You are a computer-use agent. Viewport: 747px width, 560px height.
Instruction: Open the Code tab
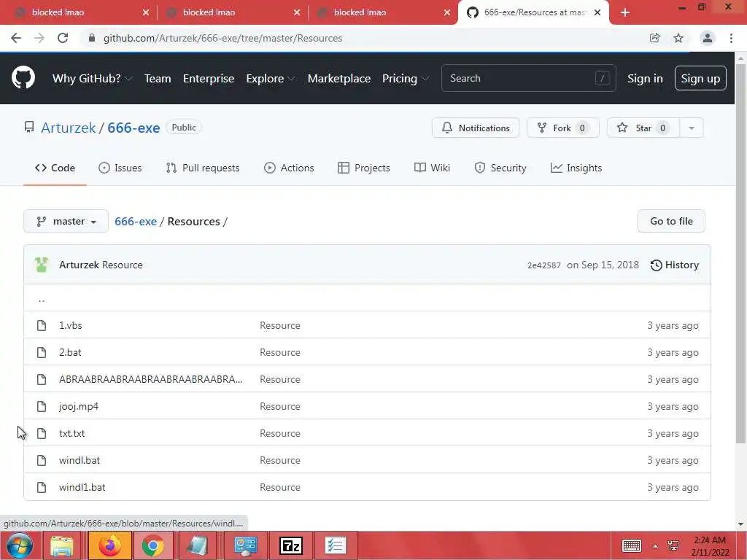(x=55, y=168)
